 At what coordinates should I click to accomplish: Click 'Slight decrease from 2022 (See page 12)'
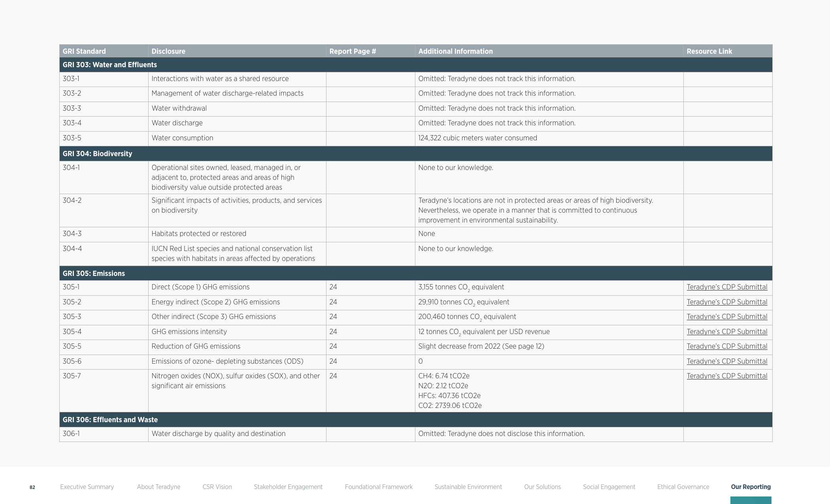481,346
